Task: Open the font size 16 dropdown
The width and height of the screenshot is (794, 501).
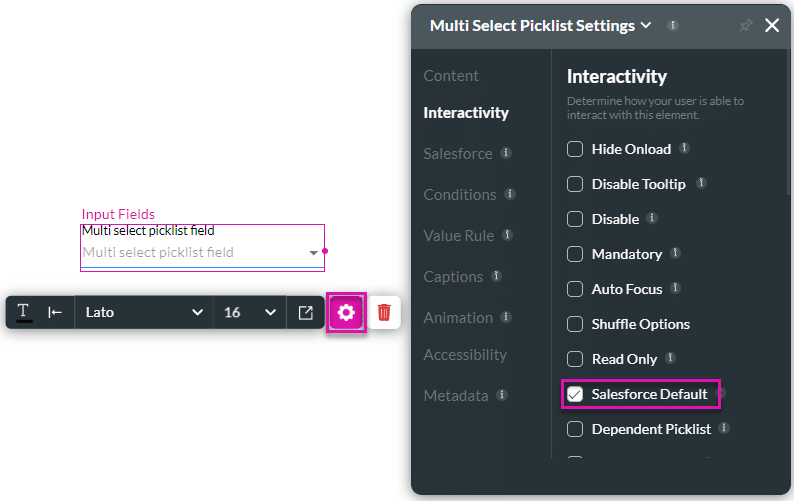Action: 249,313
